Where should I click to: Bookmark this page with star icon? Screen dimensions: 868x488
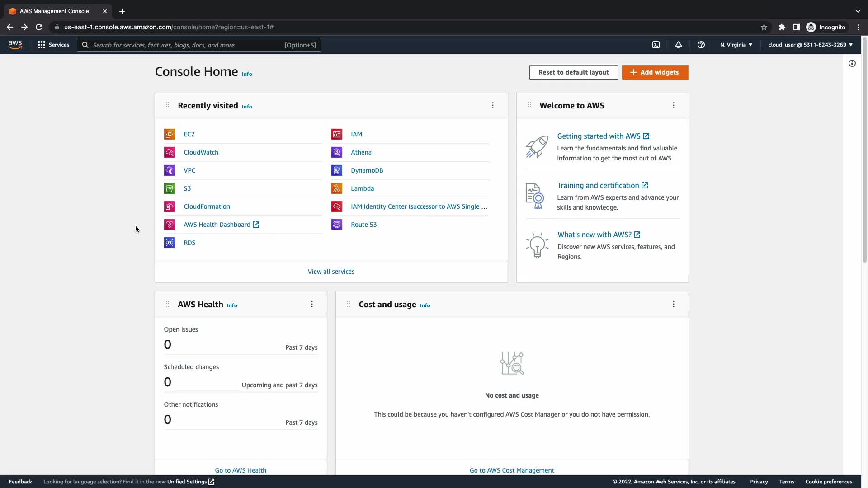(764, 27)
